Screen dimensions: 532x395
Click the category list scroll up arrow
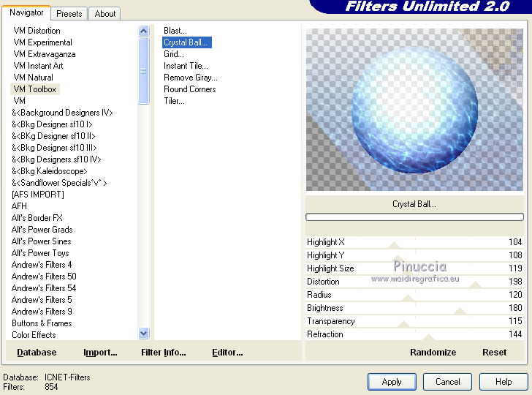[x=144, y=31]
